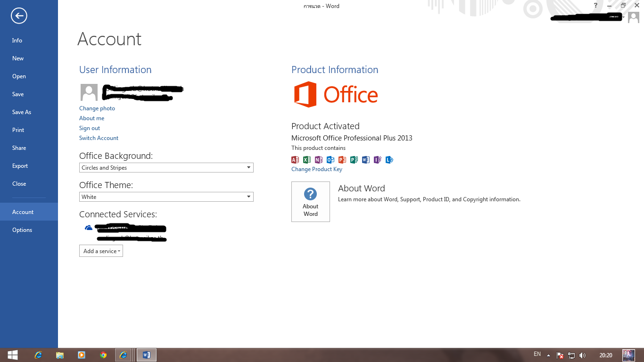Click the Office logo
Viewport: 644px width, 362px height.
point(336,94)
